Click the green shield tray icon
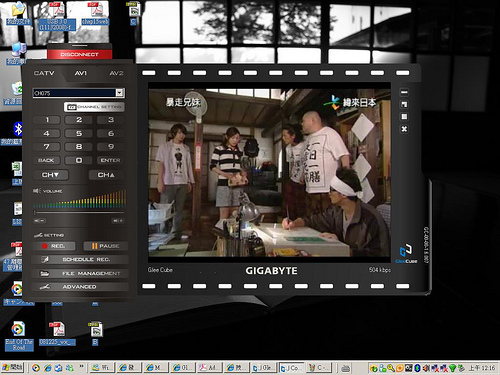This screenshot has height=375, width=500. 452,368
